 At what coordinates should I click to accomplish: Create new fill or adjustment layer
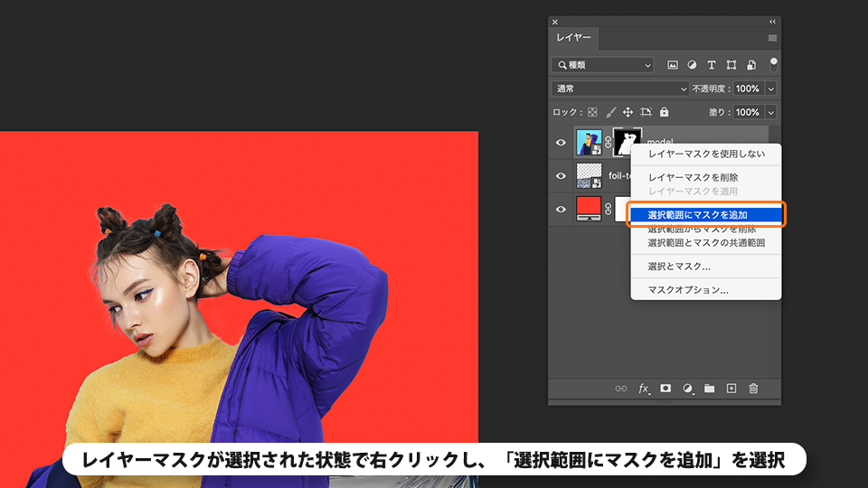pyautogui.click(x=687, y=389)
